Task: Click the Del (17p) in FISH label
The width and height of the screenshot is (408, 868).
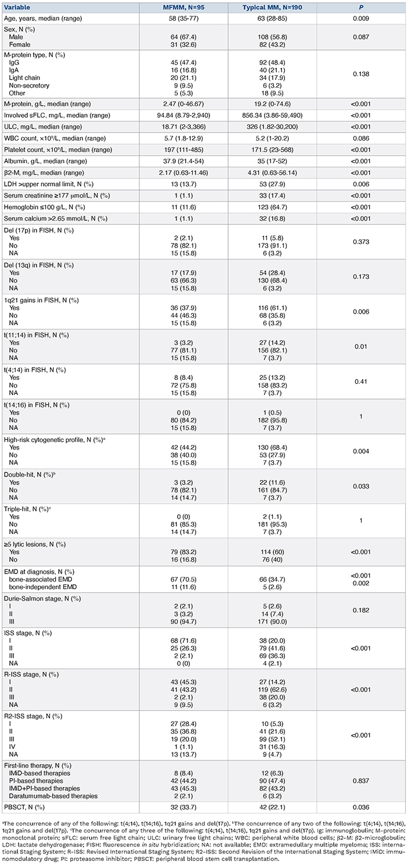Action: (x=37, y=230)
